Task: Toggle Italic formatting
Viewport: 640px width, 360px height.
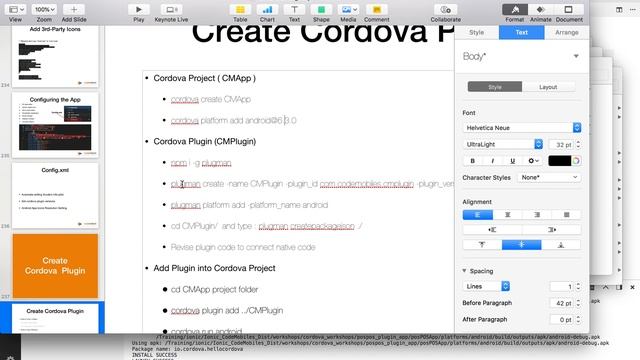Action: tap(493, 161)
